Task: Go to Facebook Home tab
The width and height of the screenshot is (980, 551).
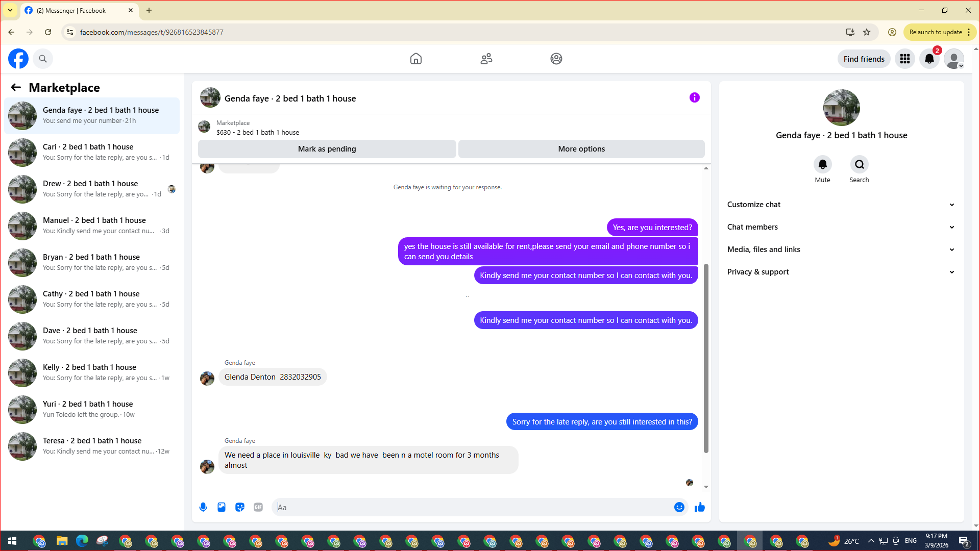Action: click(415, 59)
